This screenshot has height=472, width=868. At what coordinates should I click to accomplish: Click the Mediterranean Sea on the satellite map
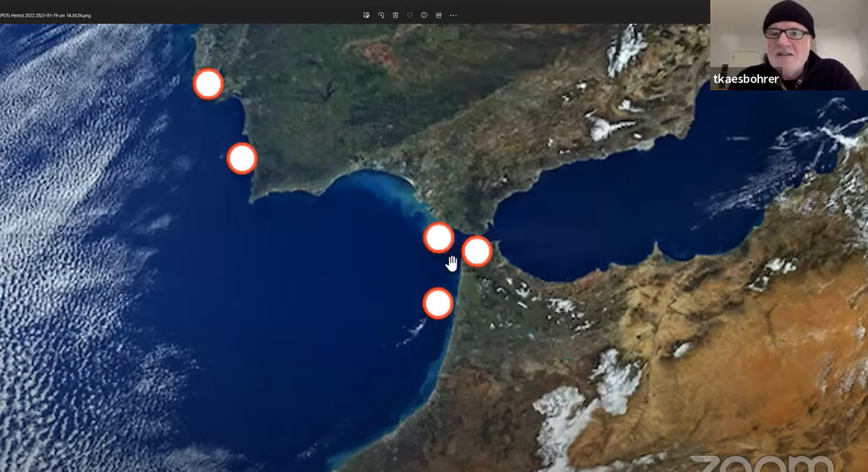626,209
